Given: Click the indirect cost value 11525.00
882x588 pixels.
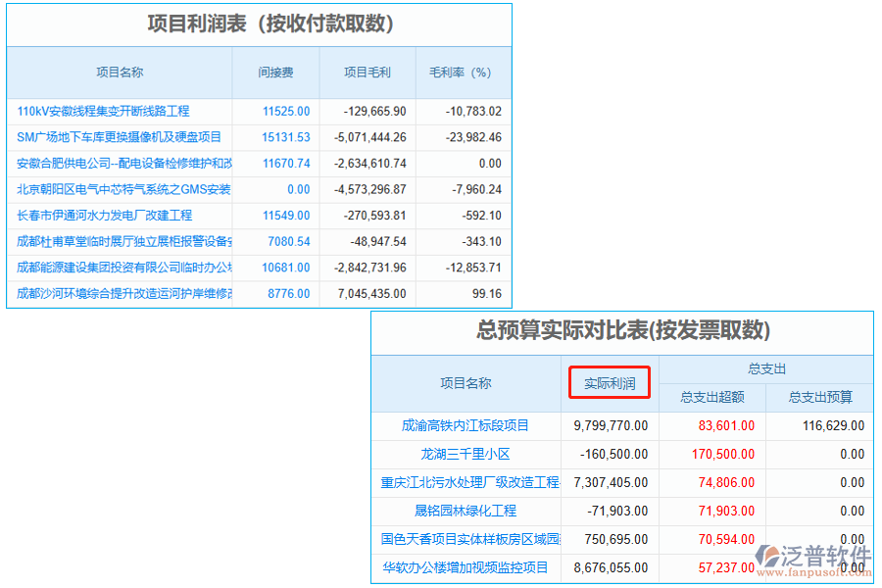Looking at the screenshot, I should click(x=286, y=112).
